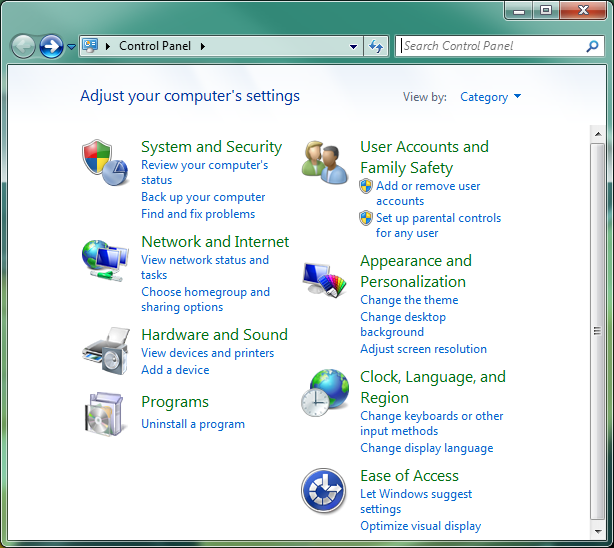Expand the address bar history dropdown

353,47
